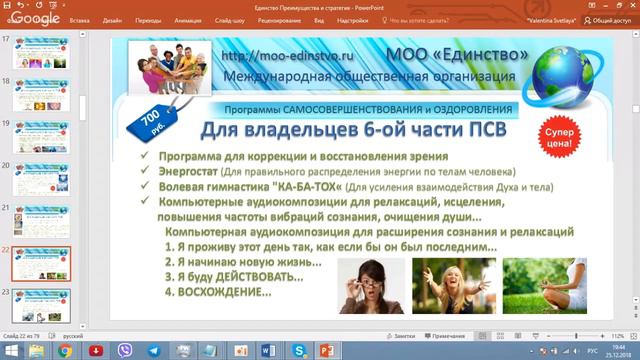
Task: Select slide 18 thumbnail
Action: tap(41, 95)
